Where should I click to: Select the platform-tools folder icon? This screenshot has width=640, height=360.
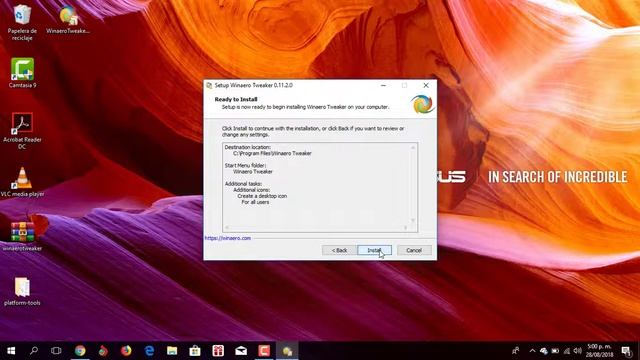pyautogui.click(x=22, y=291)
